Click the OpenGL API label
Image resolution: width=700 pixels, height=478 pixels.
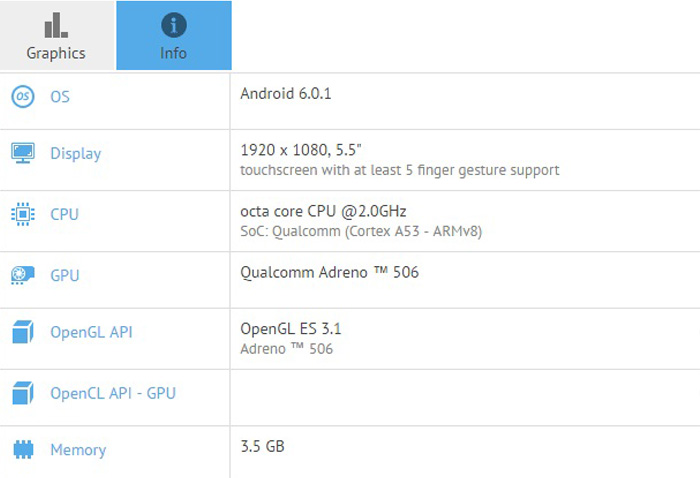pyautogui.click(x=91, y=332)
